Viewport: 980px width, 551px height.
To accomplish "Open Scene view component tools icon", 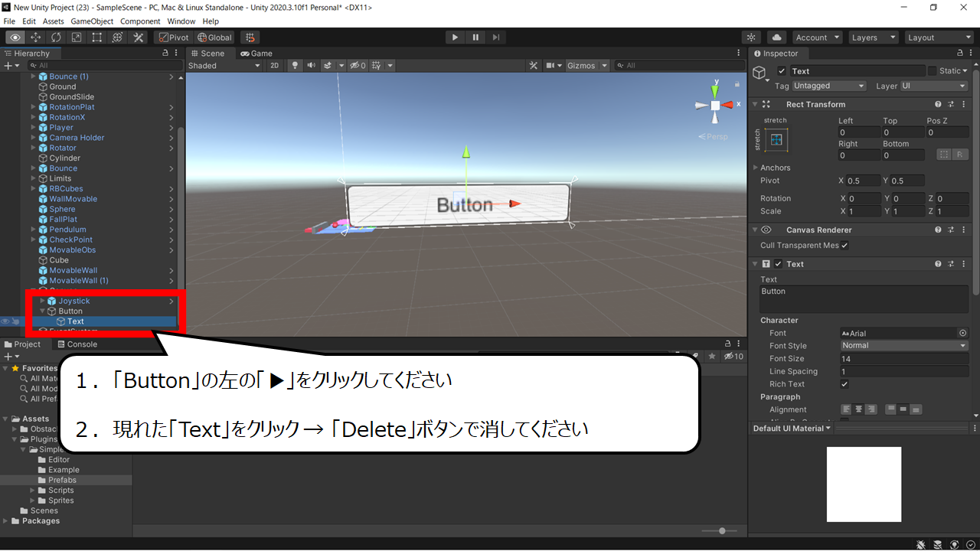I will tap(534, 66).
